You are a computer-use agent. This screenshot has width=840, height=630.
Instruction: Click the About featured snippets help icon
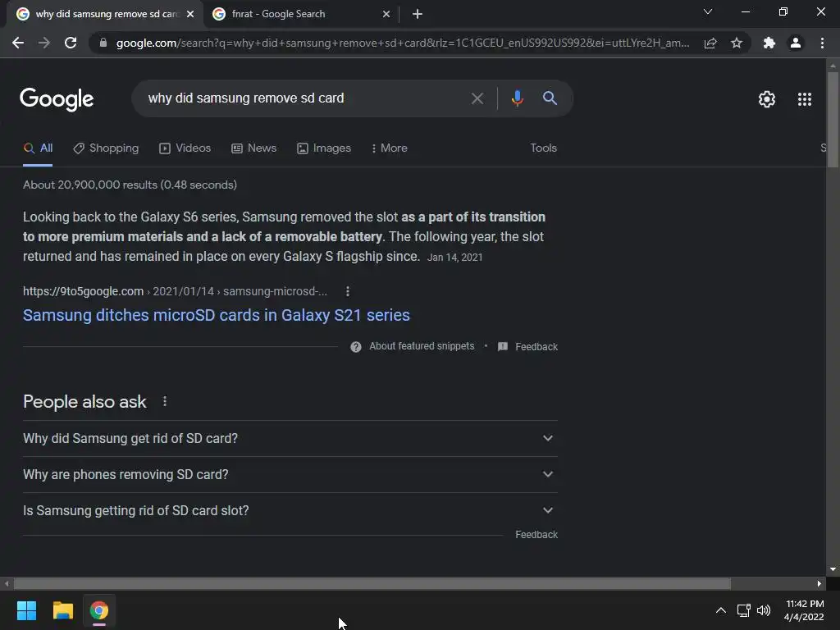coord(356,347)
